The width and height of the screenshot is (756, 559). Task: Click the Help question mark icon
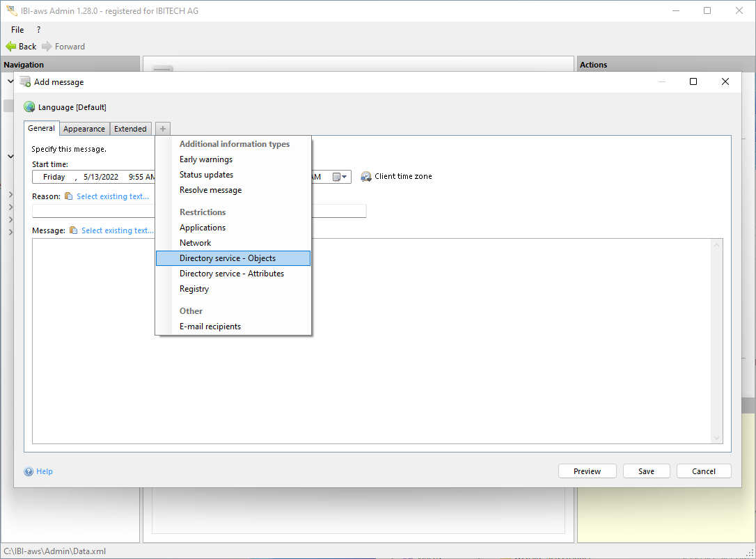click(29, 472)
